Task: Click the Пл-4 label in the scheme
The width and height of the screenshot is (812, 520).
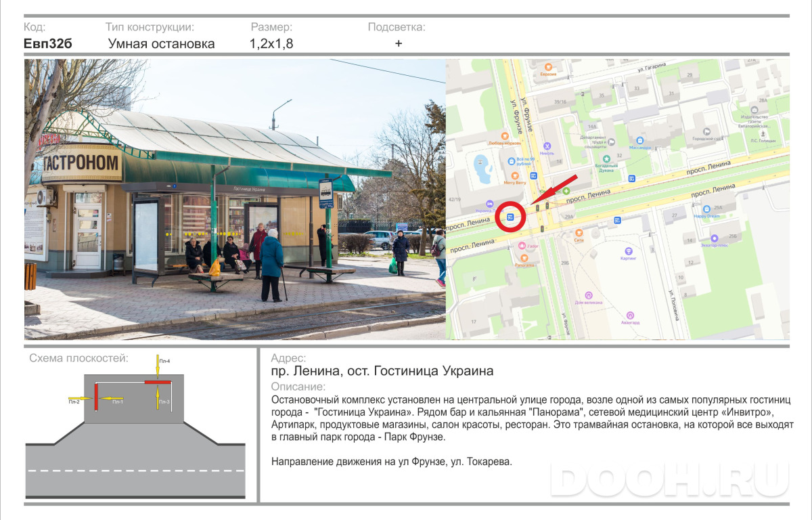Action: coord(164,362)
